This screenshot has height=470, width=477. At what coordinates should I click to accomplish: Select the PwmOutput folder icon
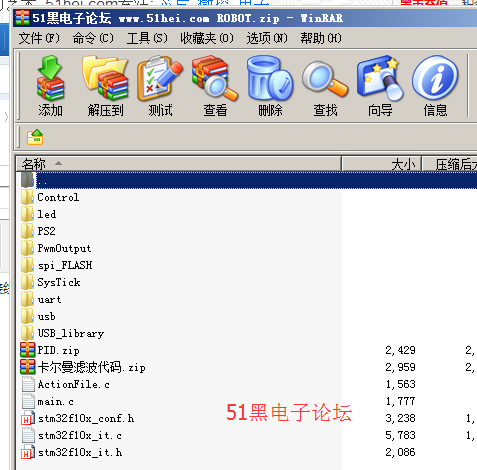click(27, 248)
